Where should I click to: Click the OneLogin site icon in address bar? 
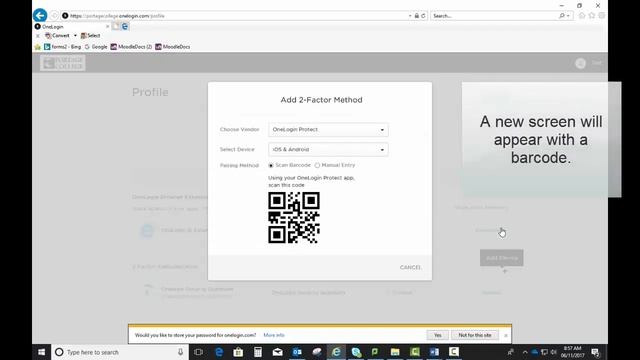65,16
